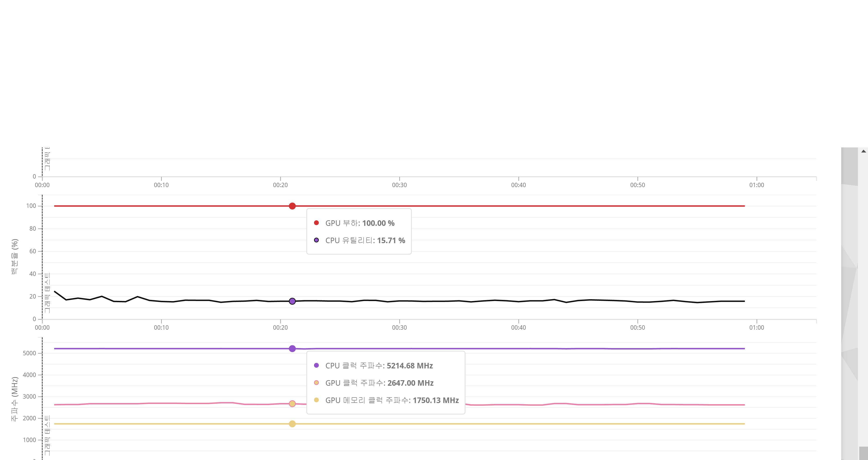Click the purple CPU utility marker on black line
The width and height of the screenshot is (868, 460).
[x=292, y=301]
